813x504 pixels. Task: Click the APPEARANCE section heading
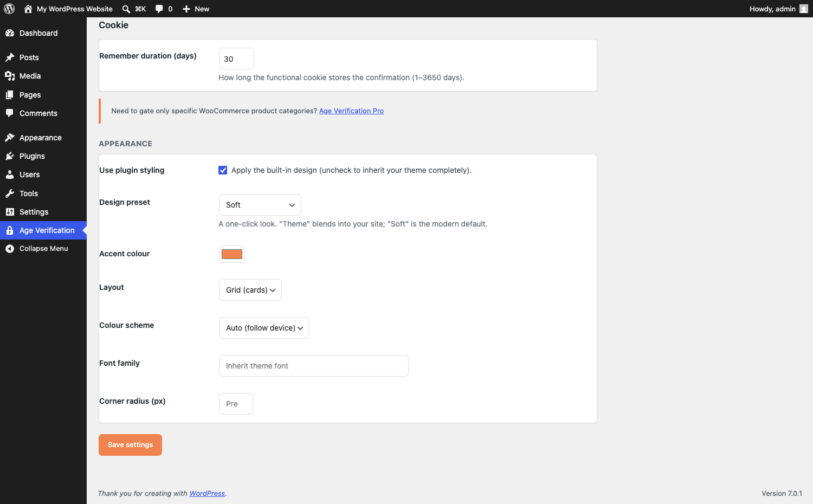pyautogui.click(x=126, y=144)
